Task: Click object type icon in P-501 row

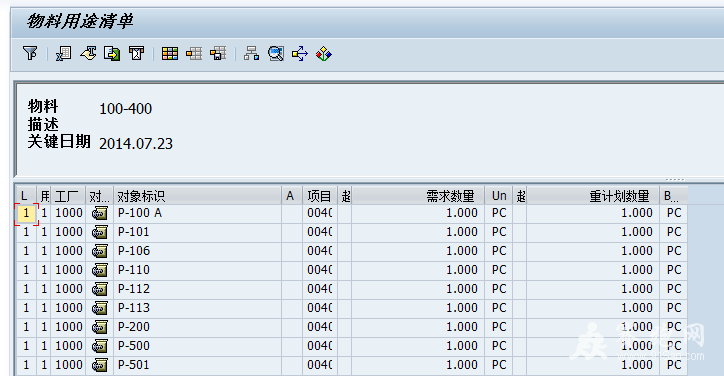Action: [x=99, y=365]
